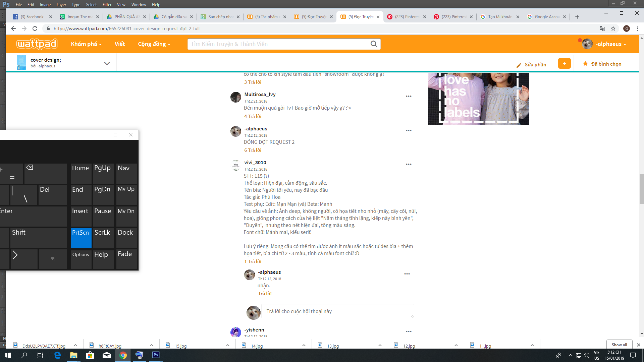
Task: Open File Explorer from taskbar
Action: [73, 355]
